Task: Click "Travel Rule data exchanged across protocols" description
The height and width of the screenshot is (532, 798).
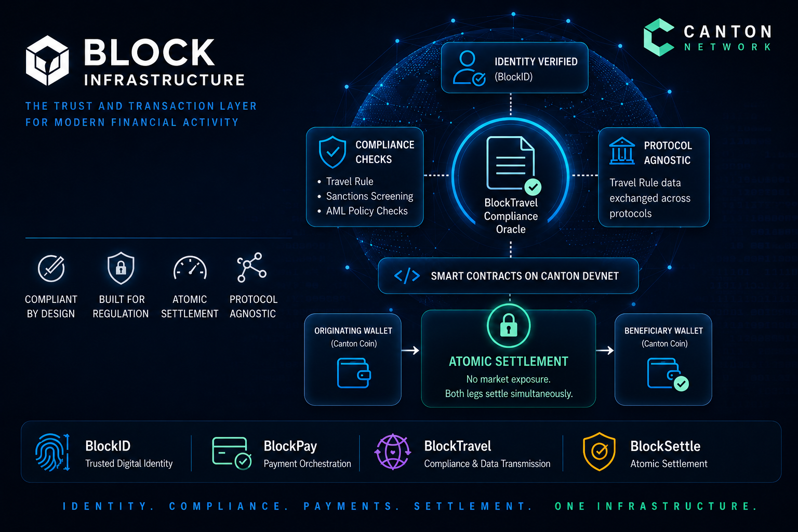Action: (650, 198)
